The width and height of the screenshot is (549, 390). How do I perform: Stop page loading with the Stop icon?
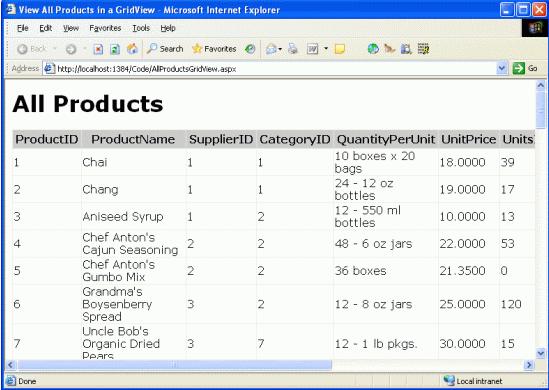[x=98, y=49]
